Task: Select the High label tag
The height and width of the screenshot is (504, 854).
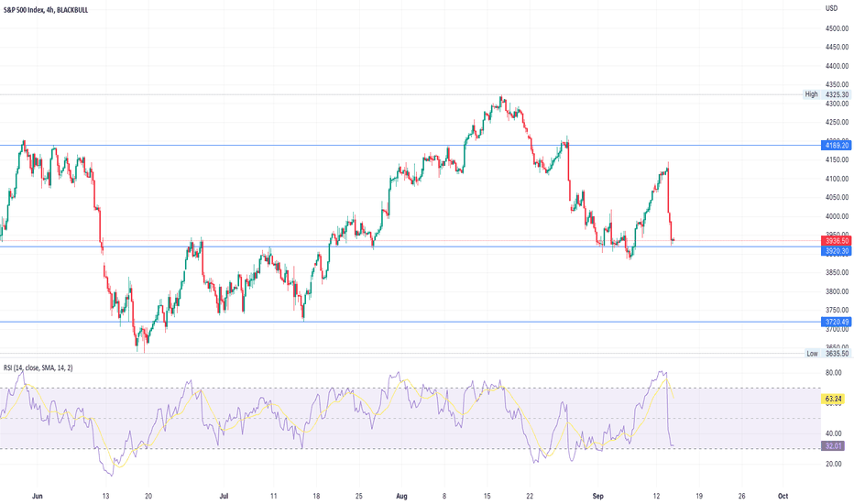Action: pos(812,94)
